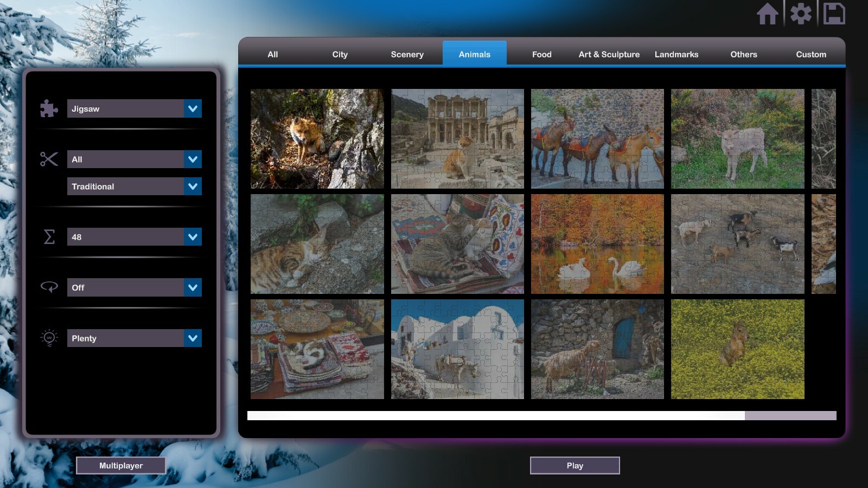Expand the Plenty hints dropdown
868x488 pixels.
click(134, 338)
